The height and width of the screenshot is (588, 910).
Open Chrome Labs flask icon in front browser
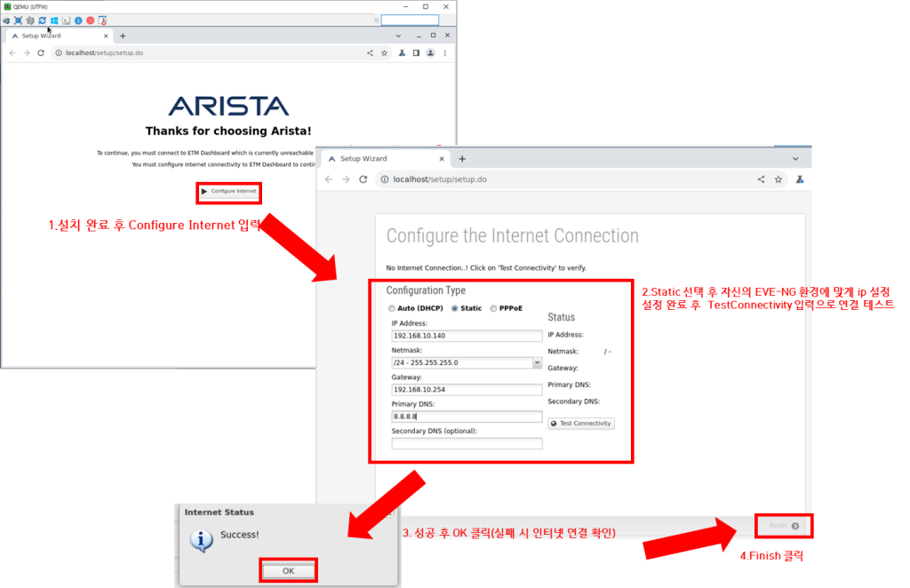pyautogui.click(x=800, y=179)
